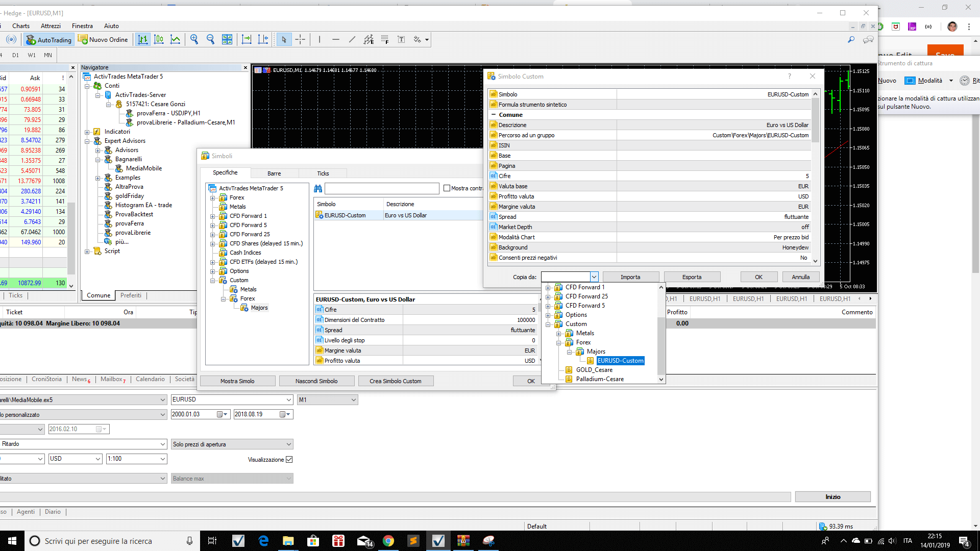Toggle chart auto-scroll to end
This screenshot has height=551, width=980.
tap(247, 40)
